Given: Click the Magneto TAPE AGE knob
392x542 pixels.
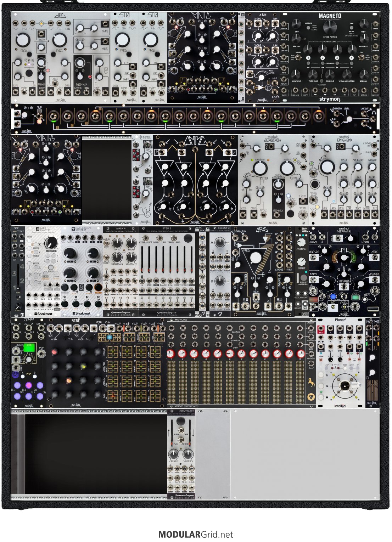Looking at the screenshot, I should point(313,74).
